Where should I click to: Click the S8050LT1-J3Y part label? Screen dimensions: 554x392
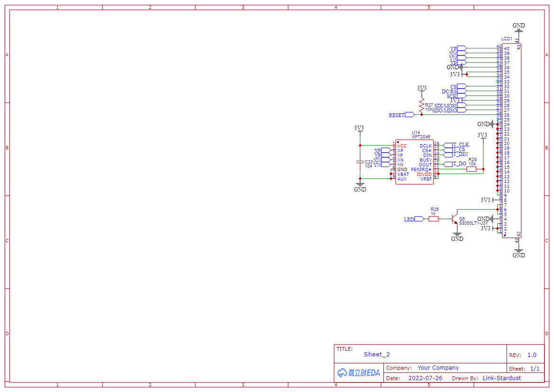point(473,223)
